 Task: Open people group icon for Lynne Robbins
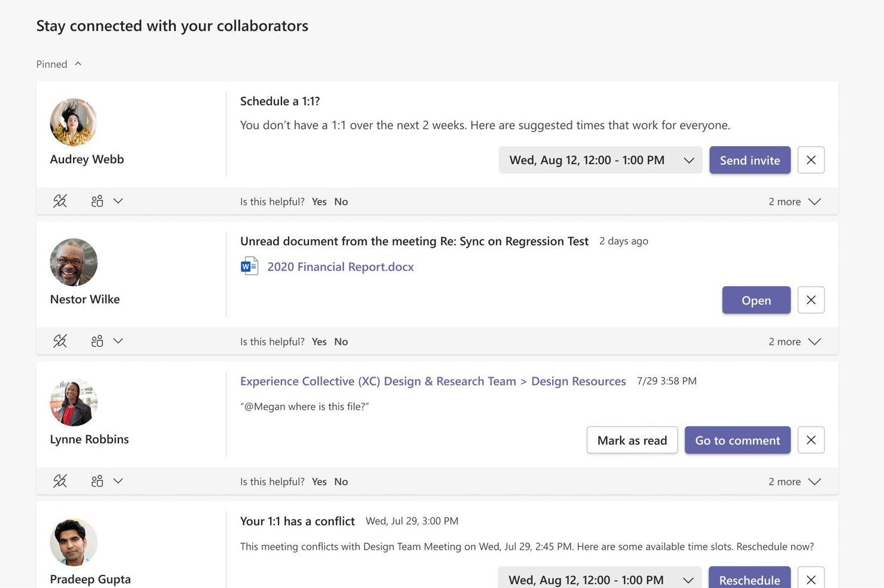coord(97,481)
